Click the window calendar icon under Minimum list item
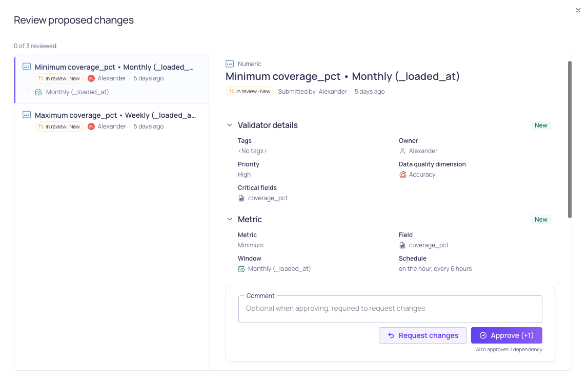 click(38, 92)
